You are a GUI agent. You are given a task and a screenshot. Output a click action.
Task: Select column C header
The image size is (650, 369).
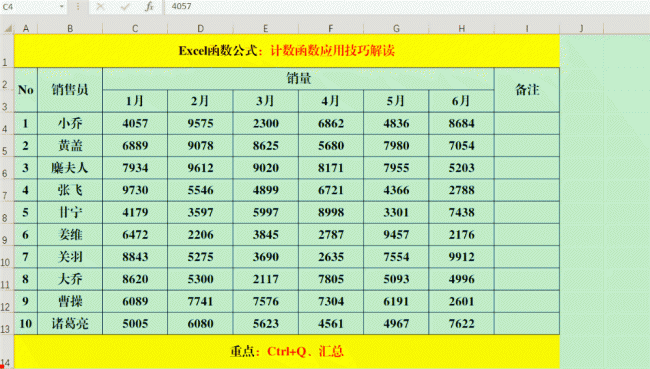135,29
